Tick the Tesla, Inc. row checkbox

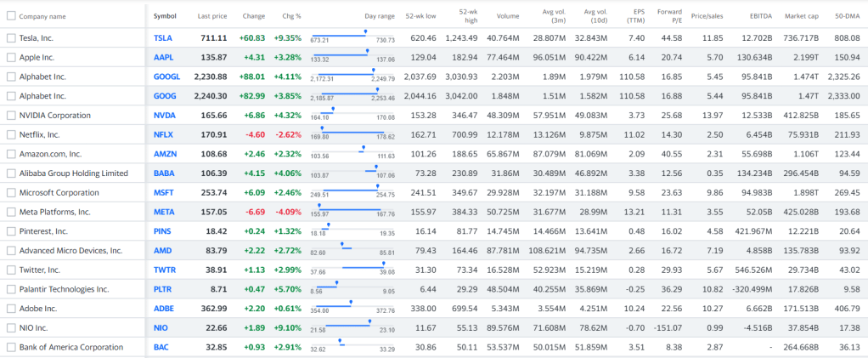(x=11, y=38)
